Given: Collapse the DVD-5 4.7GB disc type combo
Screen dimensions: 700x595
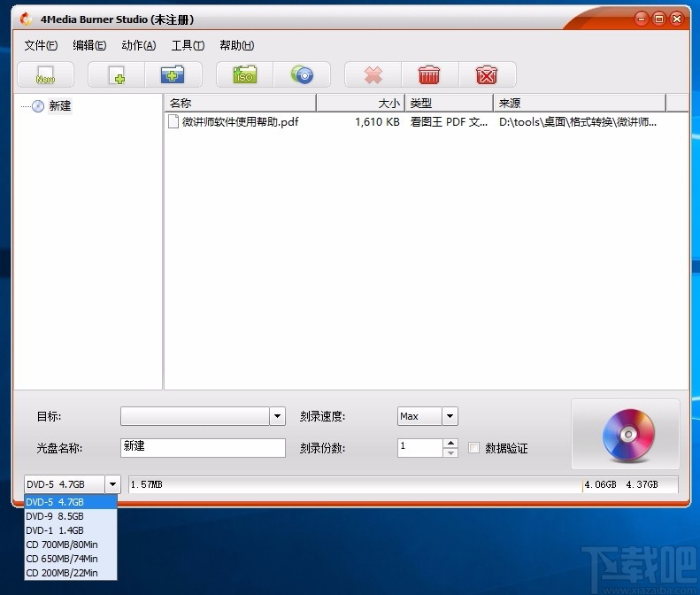Looking at the screenshot, I should pos(112,484).
